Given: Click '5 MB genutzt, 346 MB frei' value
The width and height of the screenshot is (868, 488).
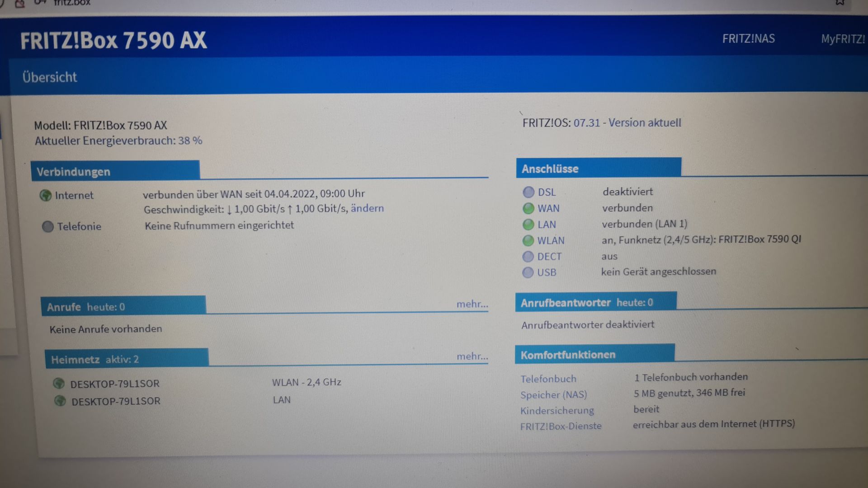Looking at the screenshot, I should (x=689, y=393).
